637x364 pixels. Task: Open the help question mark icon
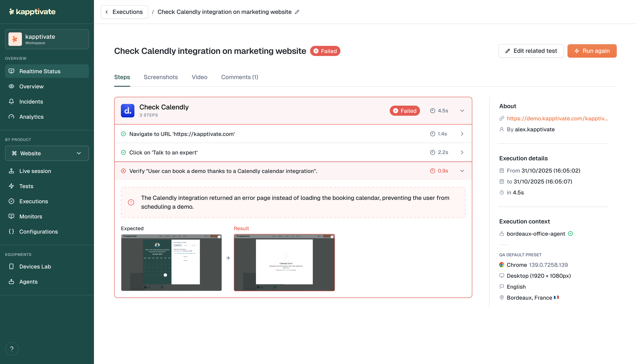(12, 348)
